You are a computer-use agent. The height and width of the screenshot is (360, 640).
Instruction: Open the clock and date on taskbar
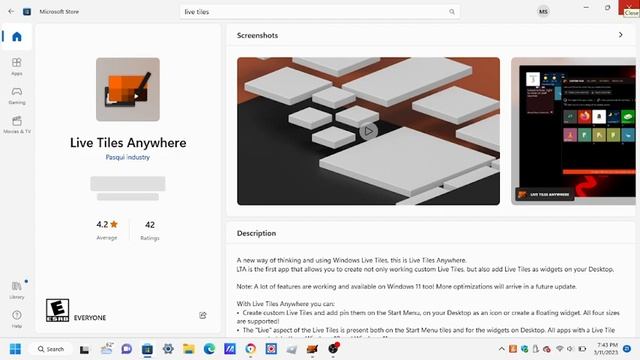pyautogui.click(x=606, y=349)
